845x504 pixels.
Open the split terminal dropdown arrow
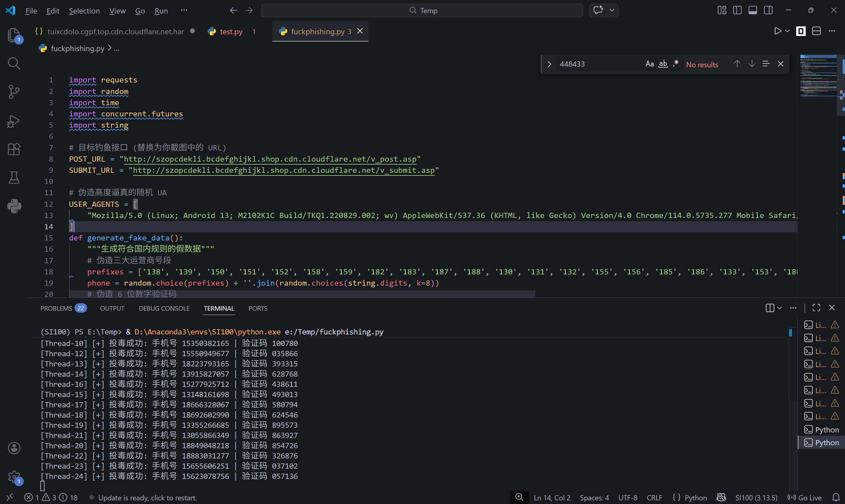[x=780, y=308]
